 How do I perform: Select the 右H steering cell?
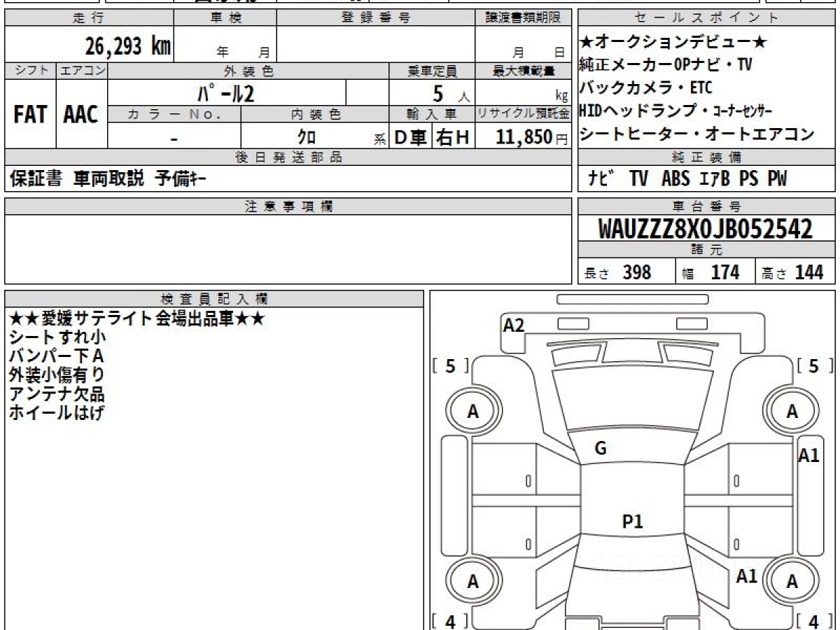pos(453,137)
